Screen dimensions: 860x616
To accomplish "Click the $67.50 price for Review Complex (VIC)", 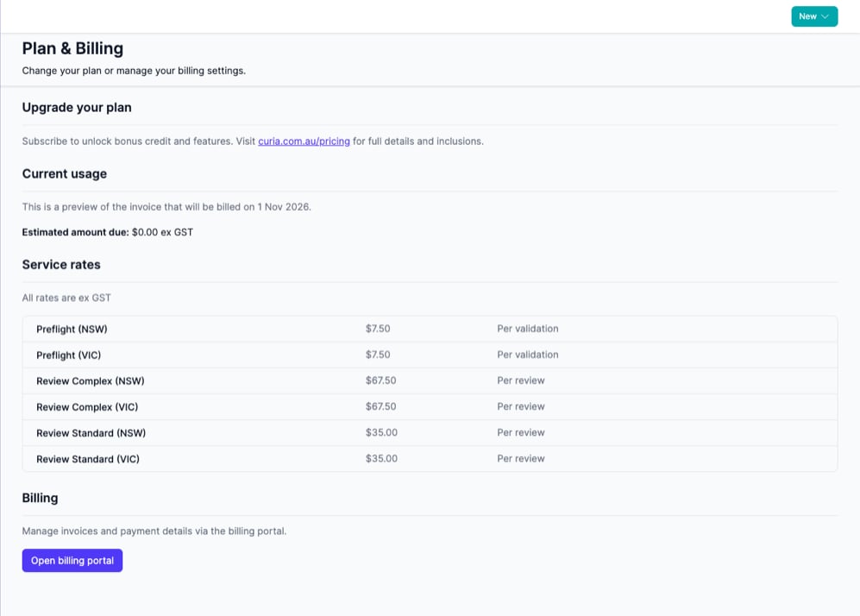I will tap(380, 406).
